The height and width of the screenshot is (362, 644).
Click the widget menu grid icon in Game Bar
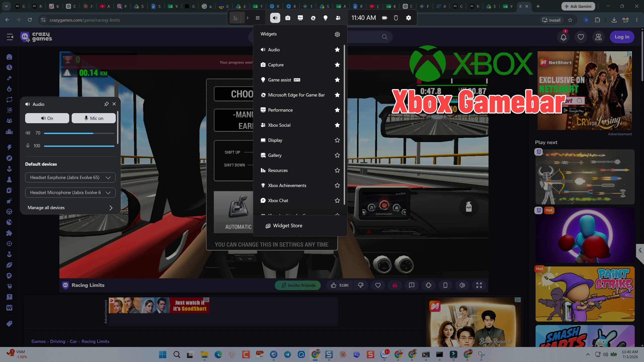(258, 18)
